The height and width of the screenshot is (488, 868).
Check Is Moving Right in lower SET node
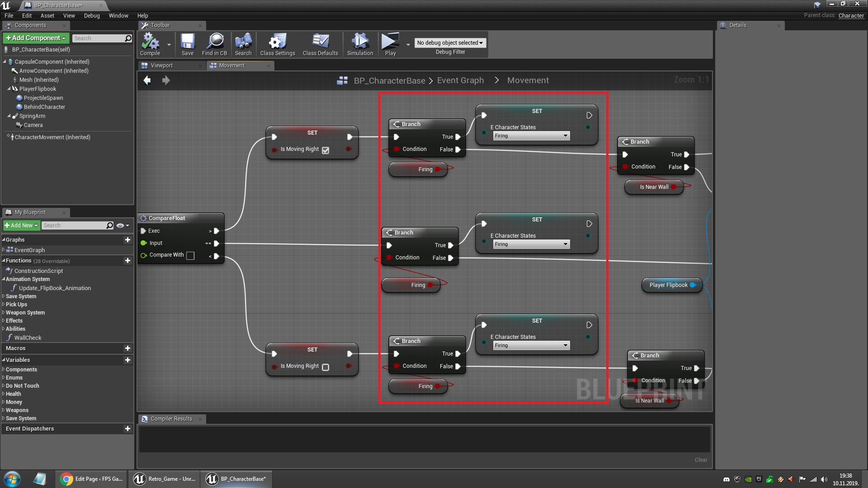325,367
